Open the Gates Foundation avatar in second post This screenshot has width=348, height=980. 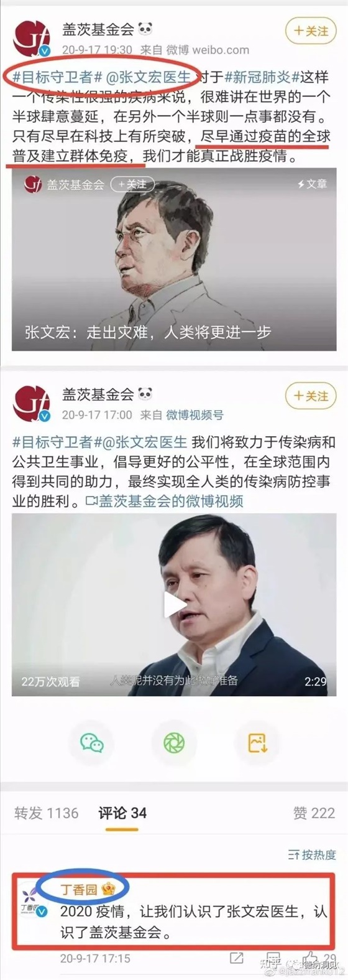[x=31, y=404]
